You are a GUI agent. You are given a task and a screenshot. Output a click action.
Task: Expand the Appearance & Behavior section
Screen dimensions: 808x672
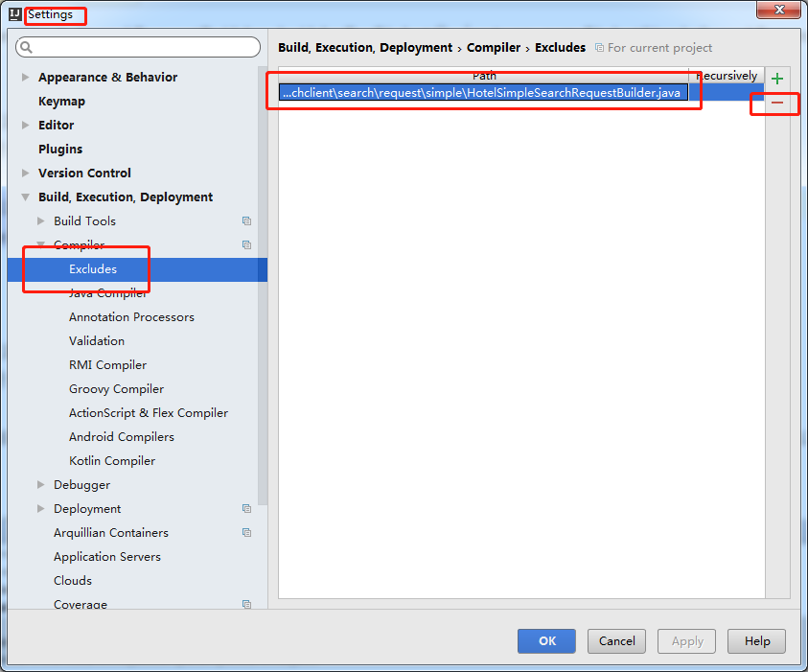pyautogui.click(x=24, y=77)
